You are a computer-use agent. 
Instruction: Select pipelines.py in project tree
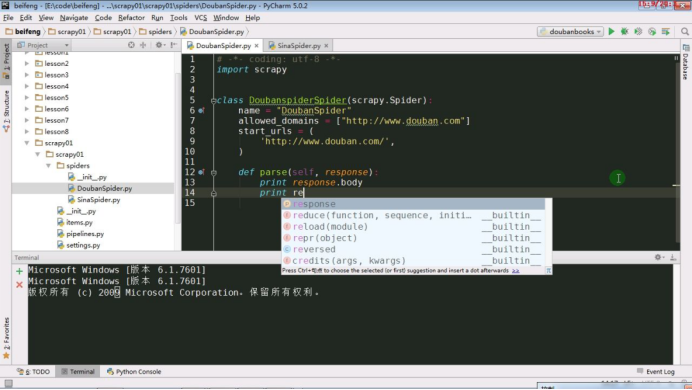pyautogui.click(x=80, y=234)
